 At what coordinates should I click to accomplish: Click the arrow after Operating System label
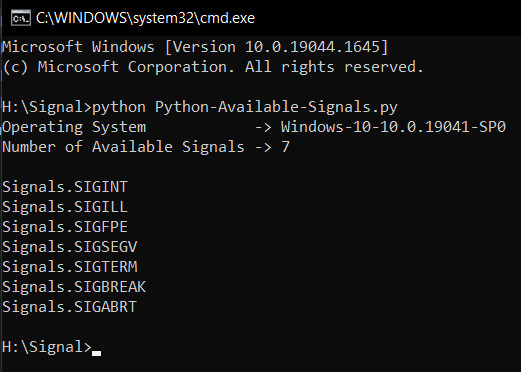pyautogui.click(x=263, y=127)
